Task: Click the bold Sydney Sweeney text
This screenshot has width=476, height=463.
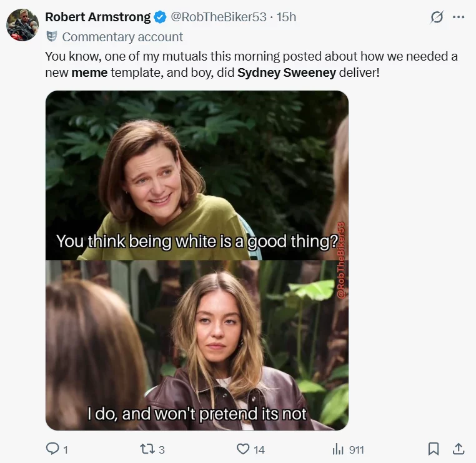Action: tap(286, 72)
